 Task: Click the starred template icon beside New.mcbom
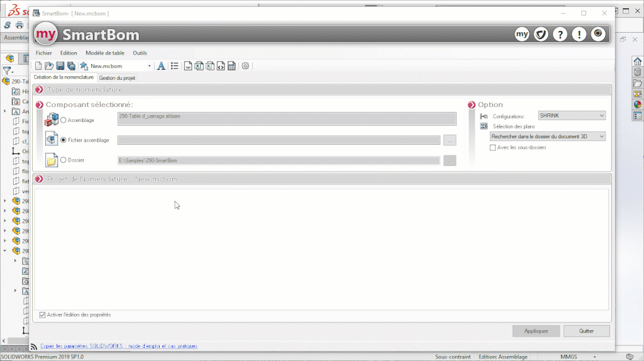[x=84, y=66]
